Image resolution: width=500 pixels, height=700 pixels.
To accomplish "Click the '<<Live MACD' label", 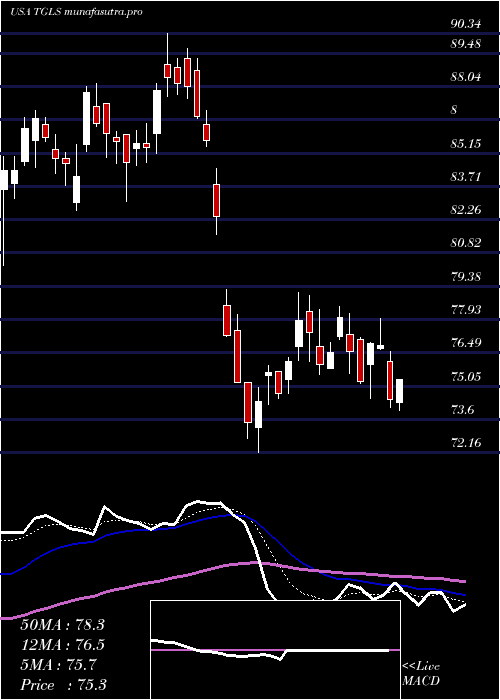I will [x=421, y=674].
